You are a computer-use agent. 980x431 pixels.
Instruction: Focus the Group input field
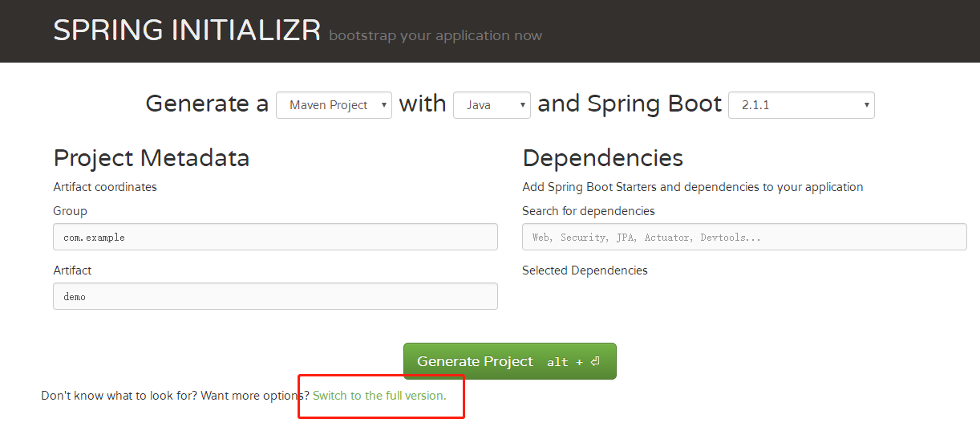[275, 237]
